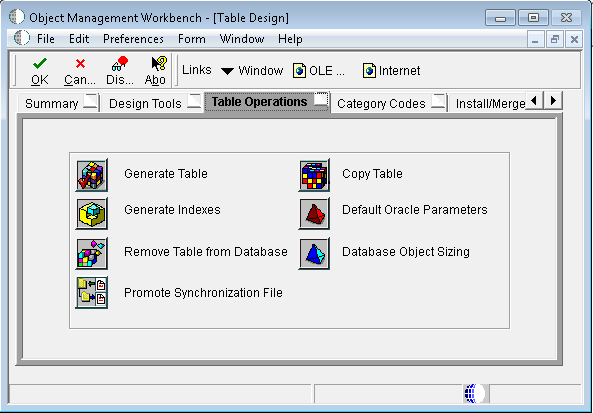The height and width of the screenshot is (413, 593).
Task: Click the application icon in title bar
Action: (17, 17)
